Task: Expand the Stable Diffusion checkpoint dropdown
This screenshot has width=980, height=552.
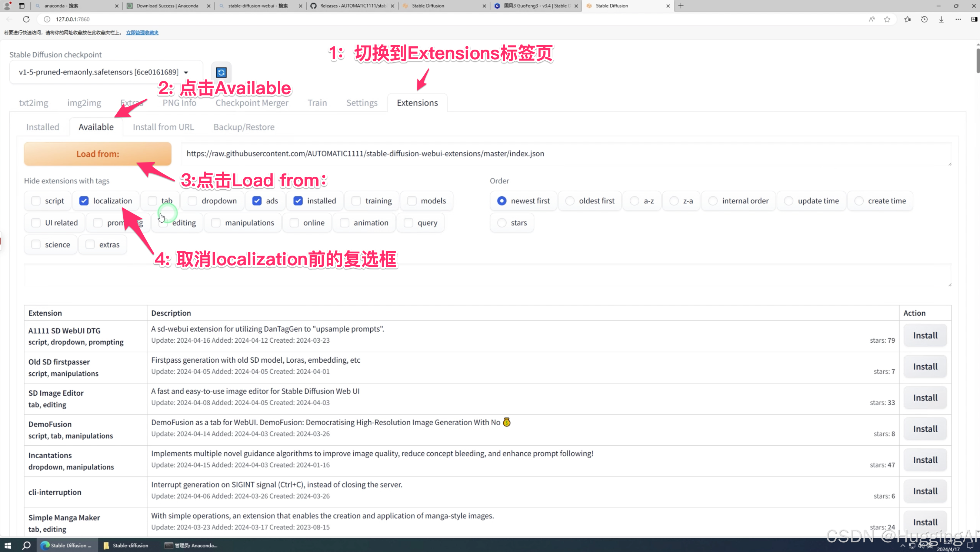Action: pos(186,72)
